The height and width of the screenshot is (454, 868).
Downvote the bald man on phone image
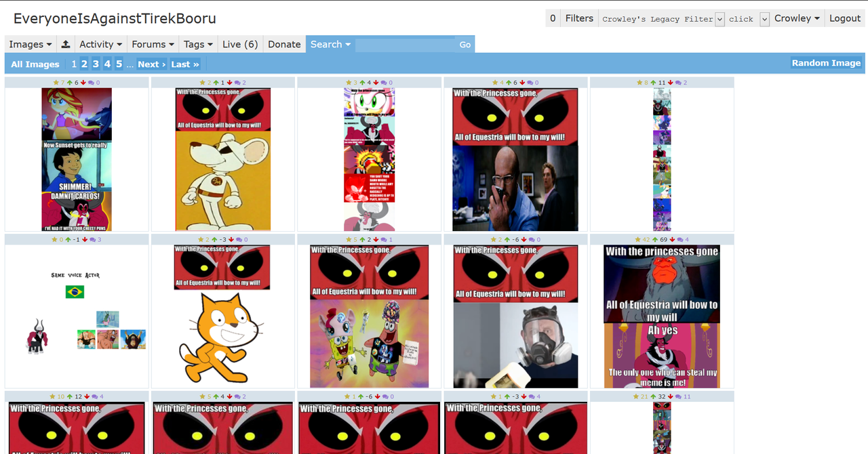(523, 83)
